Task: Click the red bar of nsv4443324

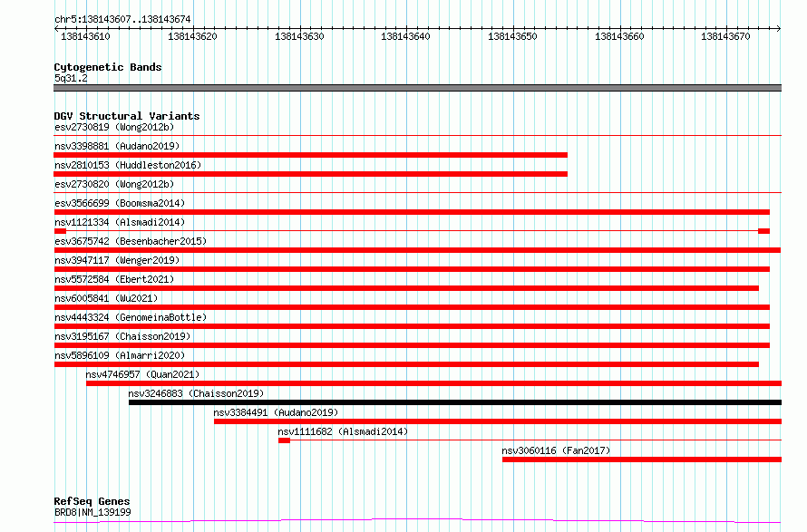Action: coord(412,326)
